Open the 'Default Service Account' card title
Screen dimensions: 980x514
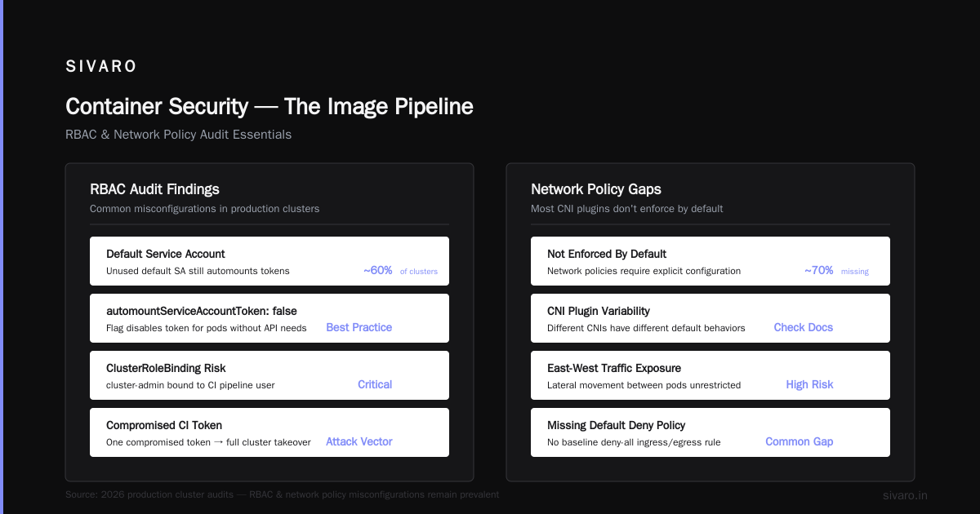(166, 254)
